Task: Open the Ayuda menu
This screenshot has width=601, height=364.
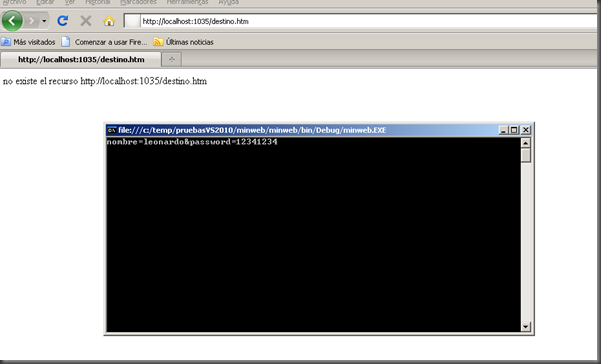Action: click(x=229, y=2)
